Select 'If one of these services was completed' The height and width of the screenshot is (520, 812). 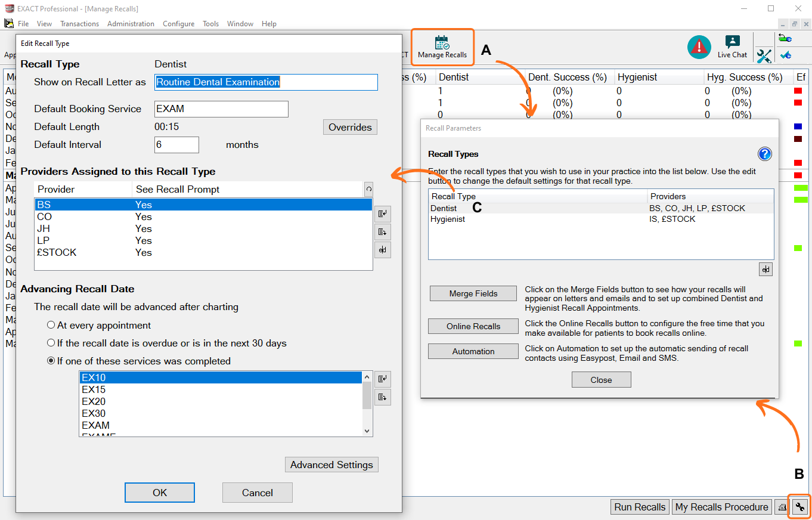(51, 361)
